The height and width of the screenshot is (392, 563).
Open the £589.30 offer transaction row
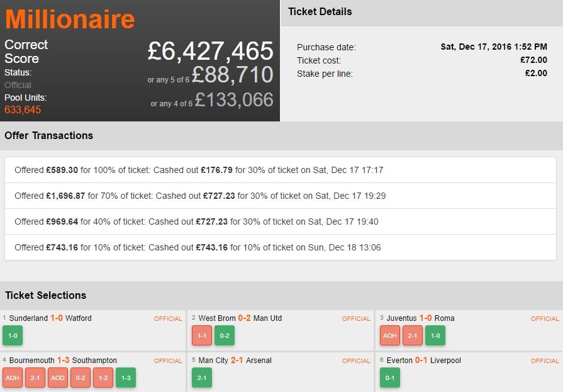point(280,170)
